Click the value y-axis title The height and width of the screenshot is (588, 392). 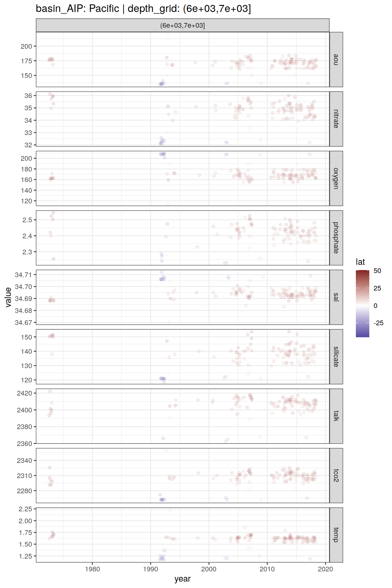coord(8,297)
